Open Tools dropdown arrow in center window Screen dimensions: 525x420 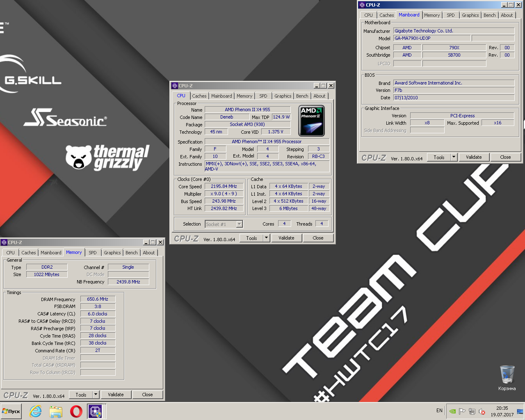[x=267, y=238]
